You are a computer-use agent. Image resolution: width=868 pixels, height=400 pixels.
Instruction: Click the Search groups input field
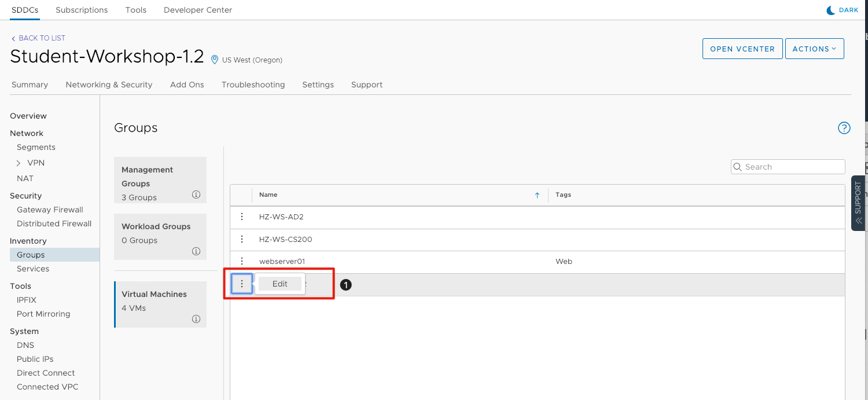click(791, 167)
